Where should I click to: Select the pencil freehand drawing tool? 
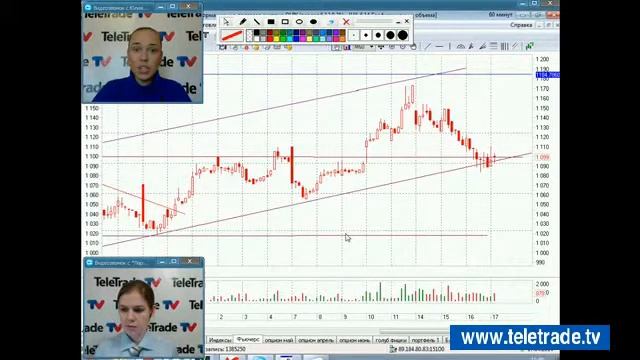tap(243, 22)
